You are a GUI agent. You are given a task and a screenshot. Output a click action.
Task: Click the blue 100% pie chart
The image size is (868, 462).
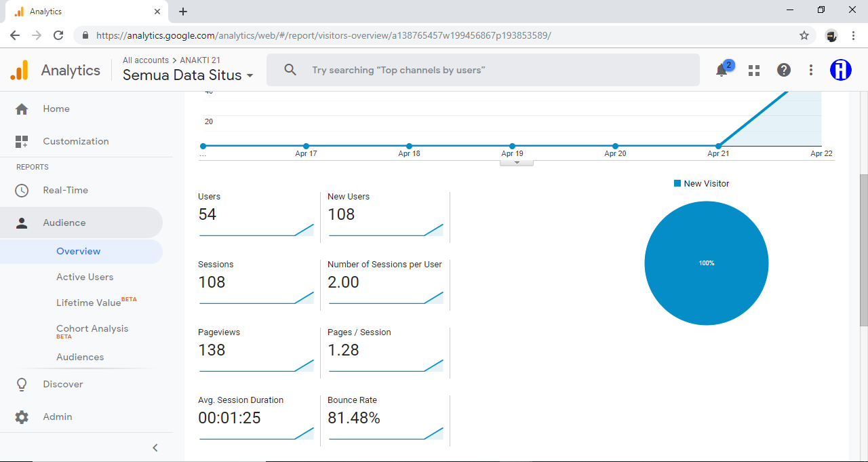[707, 263]
